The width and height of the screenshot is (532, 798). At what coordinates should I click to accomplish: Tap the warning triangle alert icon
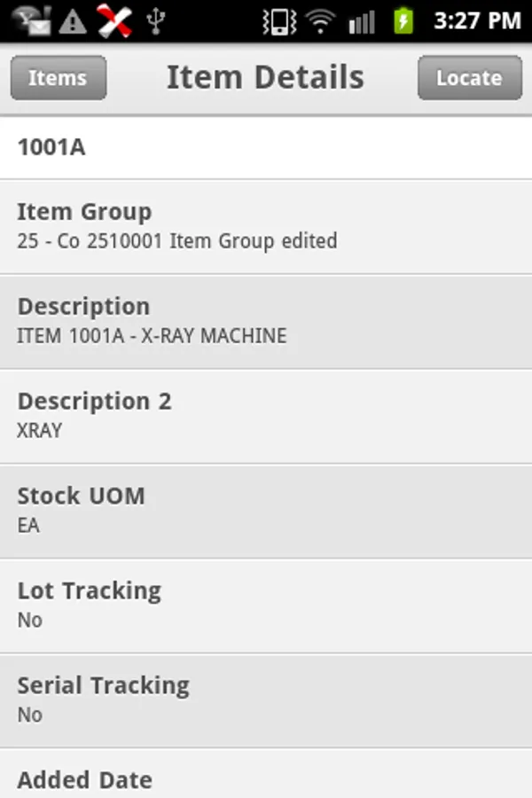point(73,20)
